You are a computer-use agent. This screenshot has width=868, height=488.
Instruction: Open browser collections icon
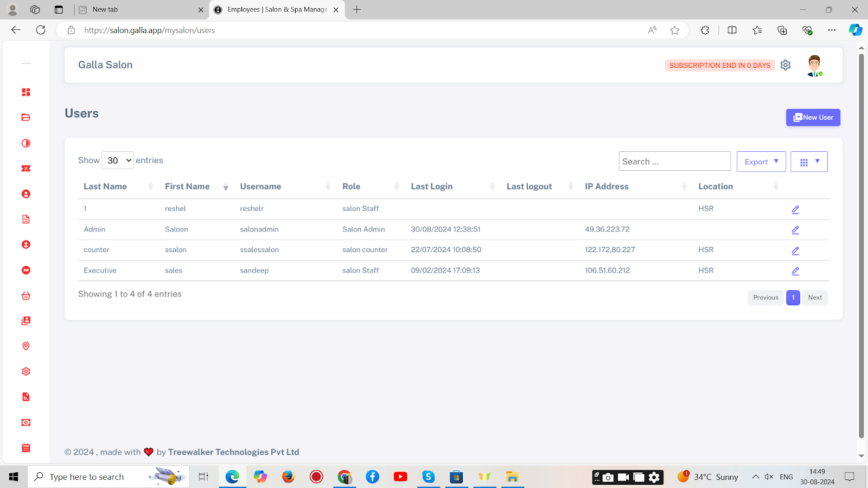(x=782, y=30)
